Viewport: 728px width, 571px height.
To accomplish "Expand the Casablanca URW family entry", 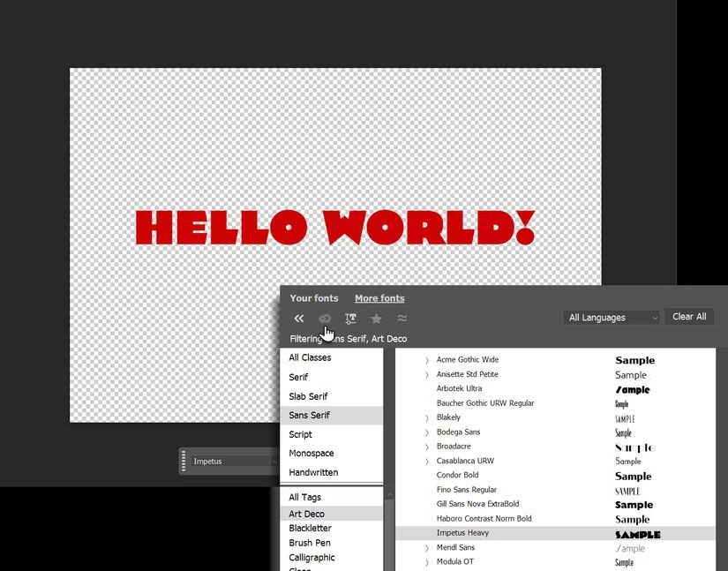I will (426, 461).
